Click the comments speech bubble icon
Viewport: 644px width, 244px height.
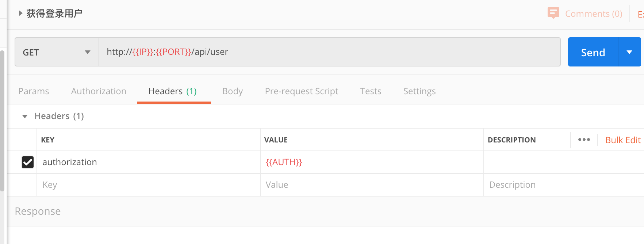tap(553, 13)
